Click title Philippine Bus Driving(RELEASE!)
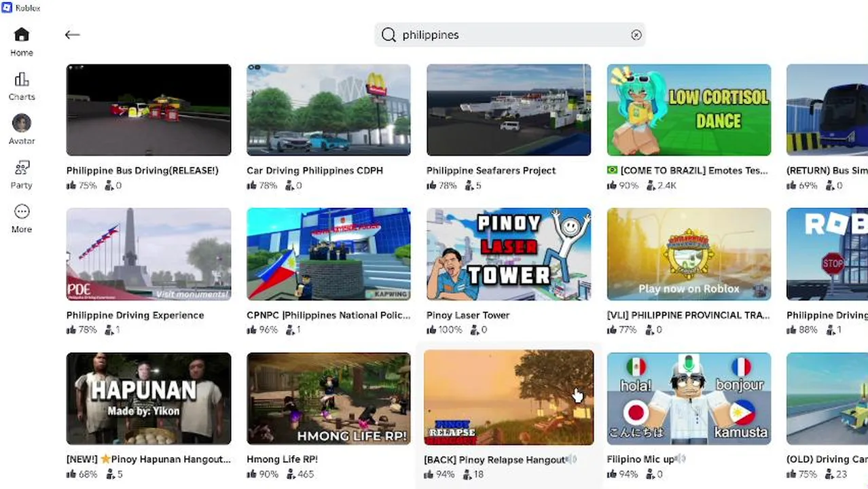Image resolution: width=868 pixels, height=489 pixels. coord(143,170)
